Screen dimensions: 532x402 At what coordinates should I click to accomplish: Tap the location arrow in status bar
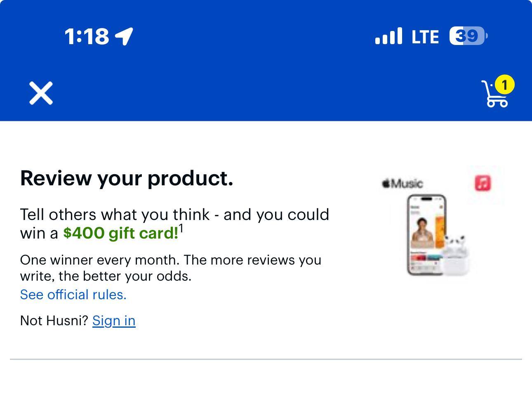click(x=124, y=36)
